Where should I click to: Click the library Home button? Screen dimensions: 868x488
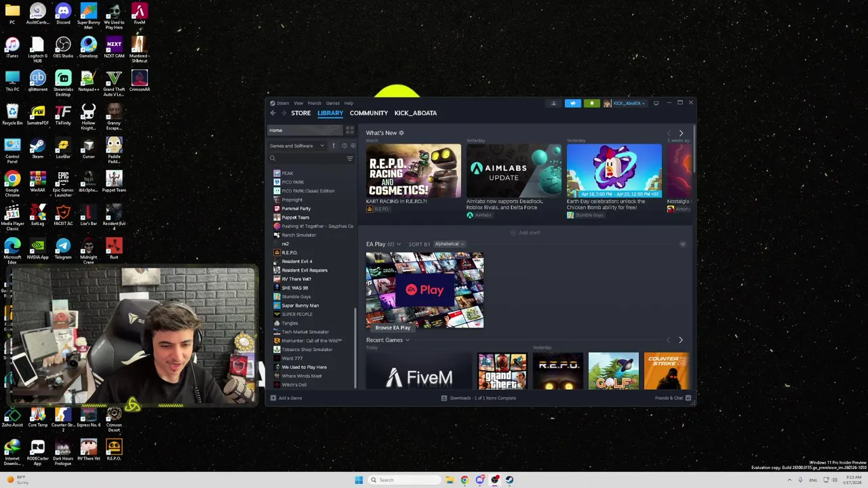(x=306, y=130)
